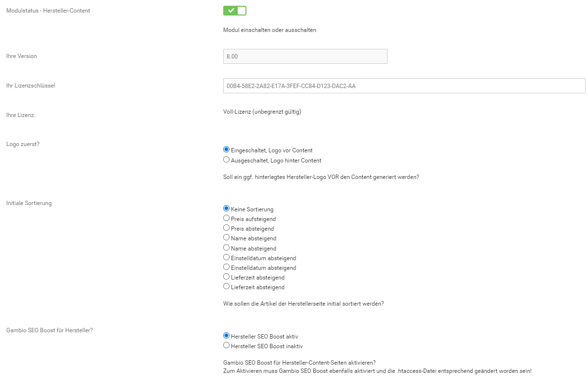588x384 pixels.
Task: Choose 'Ausgeschaltet, Logo hinter Content' option
Action: pyautogui.click(x=226, y=160)
